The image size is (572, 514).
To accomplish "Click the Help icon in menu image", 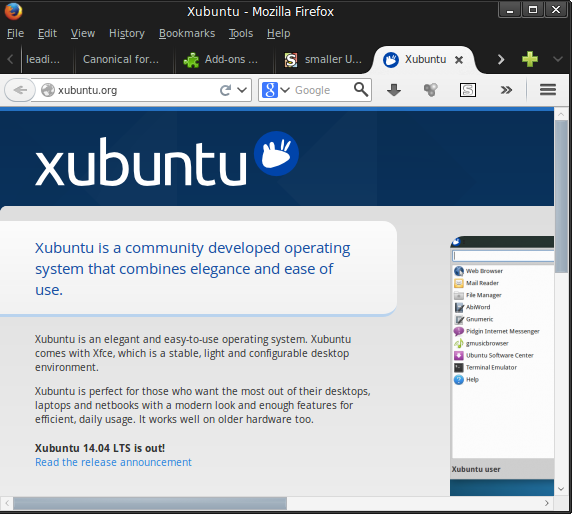I will tap(459, 380).
